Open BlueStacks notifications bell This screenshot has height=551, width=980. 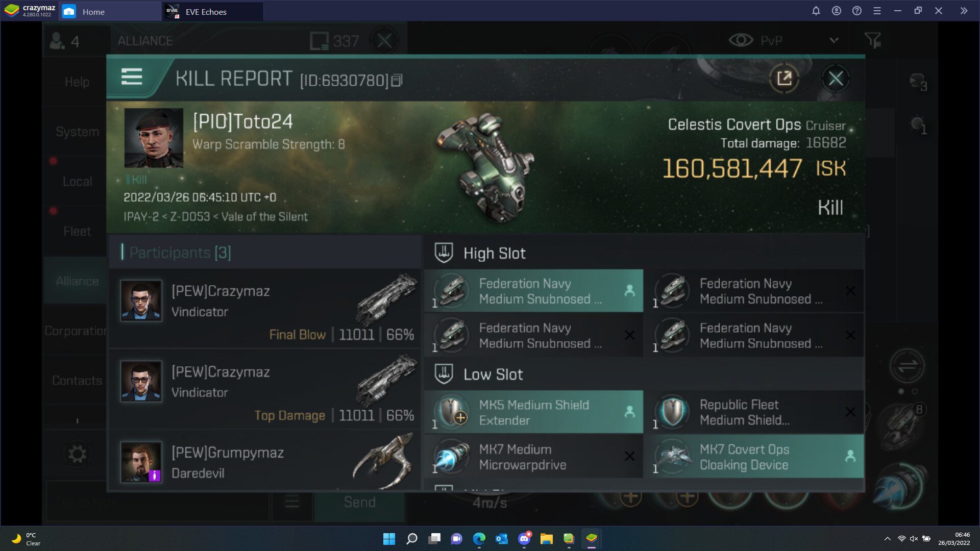(816, 11)
